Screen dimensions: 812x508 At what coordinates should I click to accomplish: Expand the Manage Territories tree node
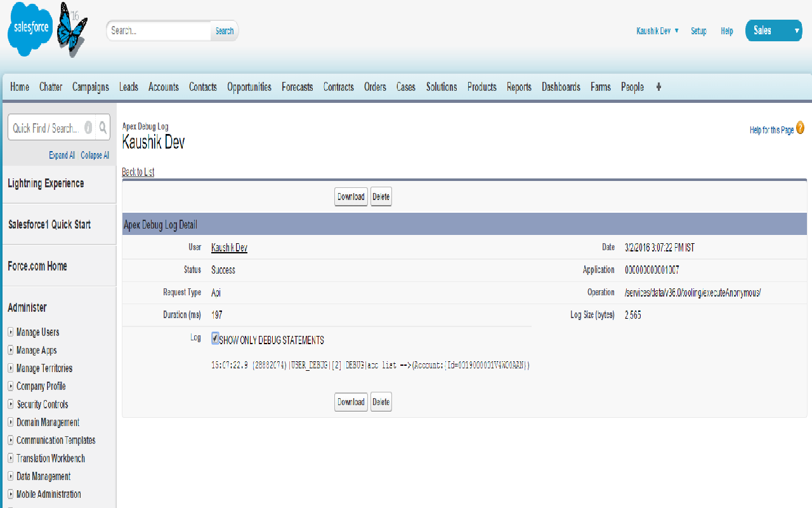click(x=11, y=368)
